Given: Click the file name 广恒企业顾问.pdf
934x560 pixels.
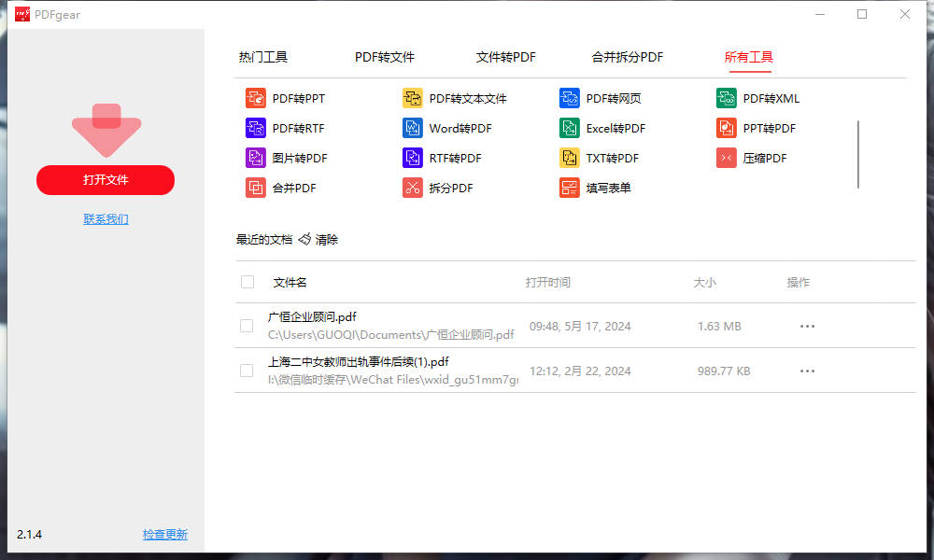Looking at the screenshot, I should coord(312,316).
